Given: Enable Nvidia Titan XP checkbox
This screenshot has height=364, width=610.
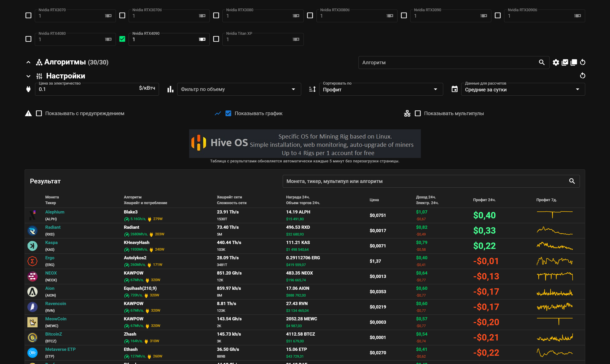Looking at the screenshot, I should click(216, 39).
